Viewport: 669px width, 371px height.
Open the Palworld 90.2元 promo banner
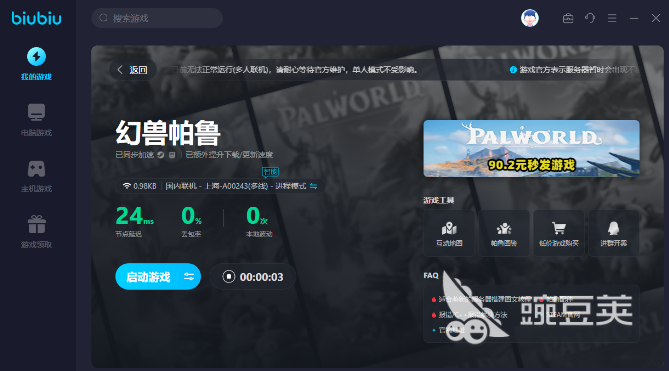(531, 148)
